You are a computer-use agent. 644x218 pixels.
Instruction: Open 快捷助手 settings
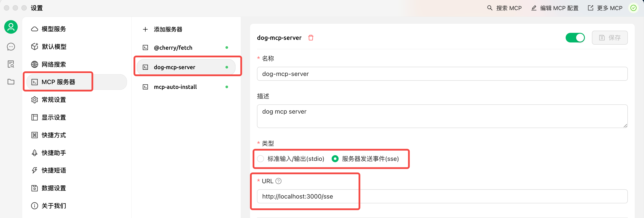[76, 153]
